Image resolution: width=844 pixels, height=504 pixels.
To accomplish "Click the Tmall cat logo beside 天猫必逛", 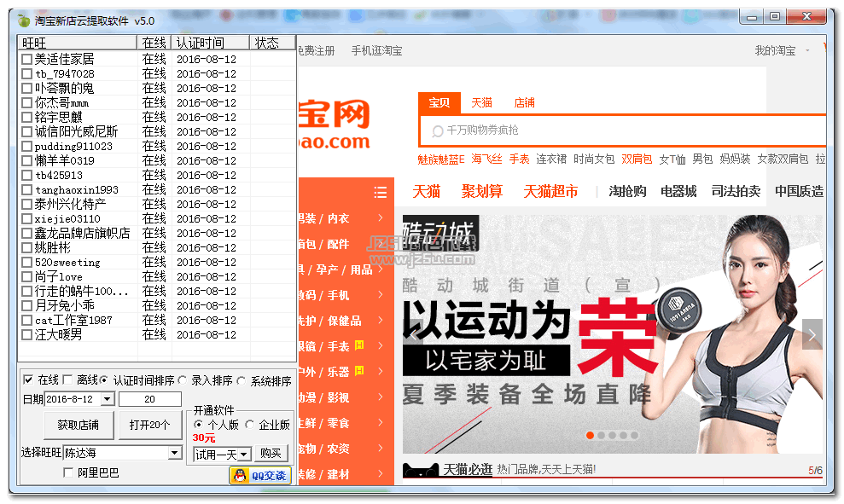I will point(421,470).
